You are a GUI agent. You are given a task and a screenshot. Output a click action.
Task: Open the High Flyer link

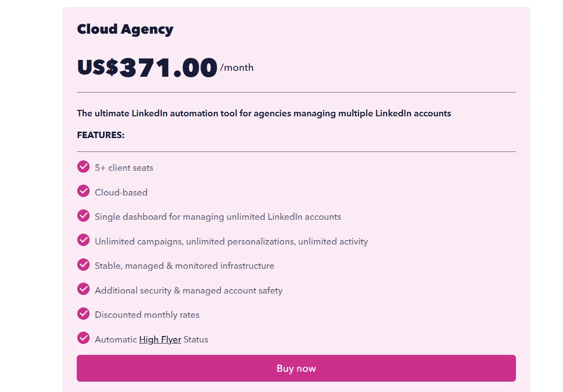click(160, 340)
